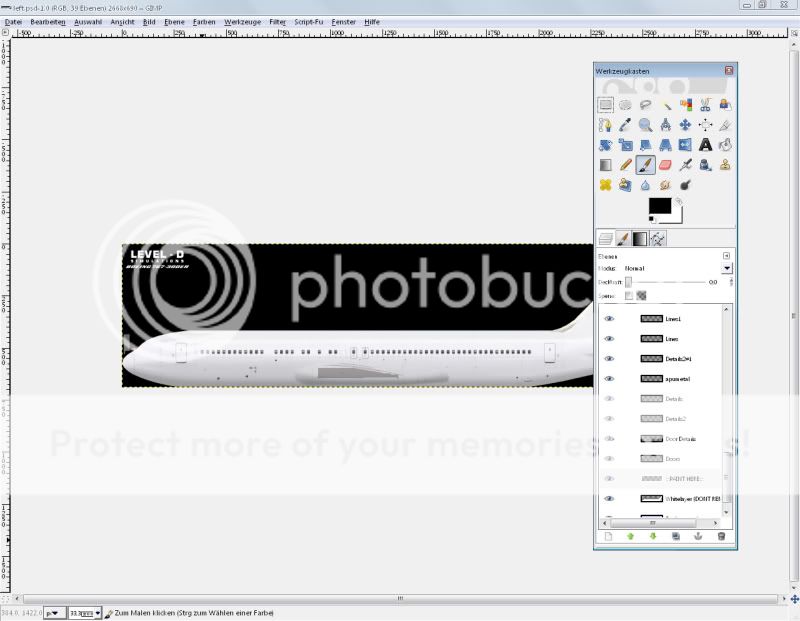Click the black foreground color swatch

(x=659, y=206)
